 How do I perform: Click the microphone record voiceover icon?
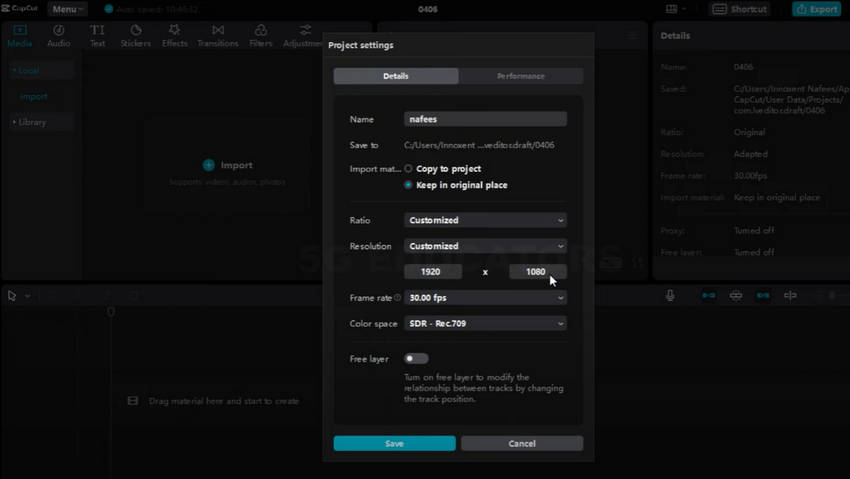670,295
